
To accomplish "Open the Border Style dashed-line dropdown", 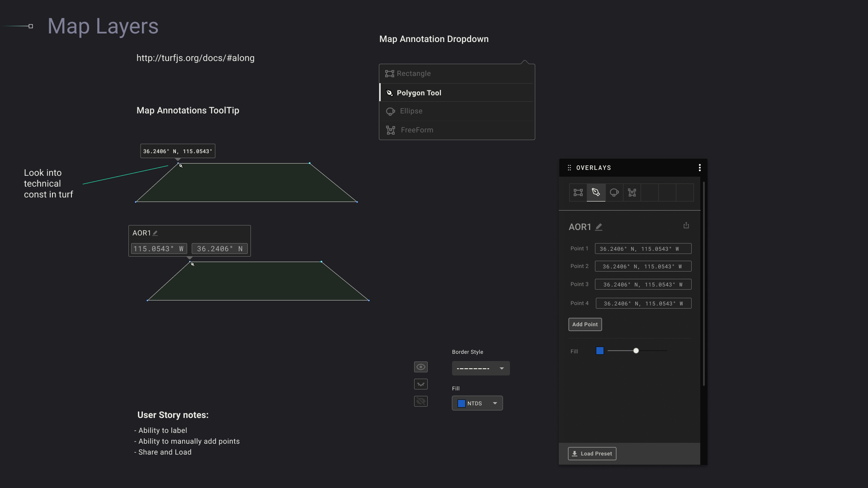I will pos(480,368).
